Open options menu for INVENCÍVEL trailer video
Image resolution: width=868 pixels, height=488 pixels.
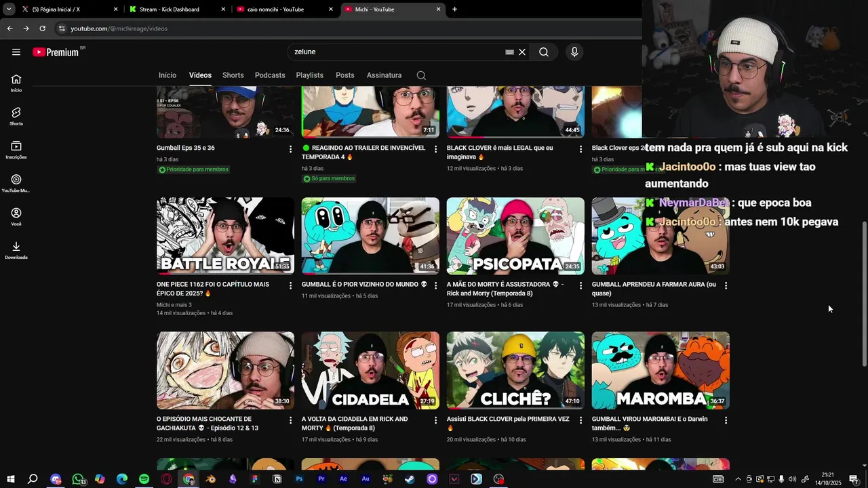click(x=436, y=149)
